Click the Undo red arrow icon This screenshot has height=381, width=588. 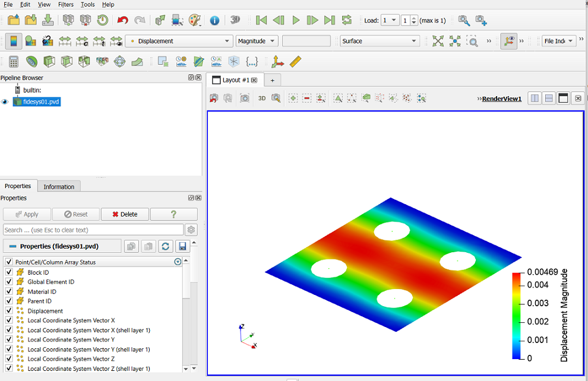click(122, 20)
